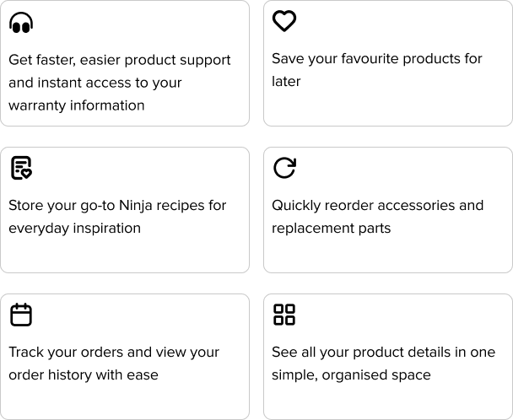Click 'Store your go-to Ninja recipes' text

[x=117, y=206]
